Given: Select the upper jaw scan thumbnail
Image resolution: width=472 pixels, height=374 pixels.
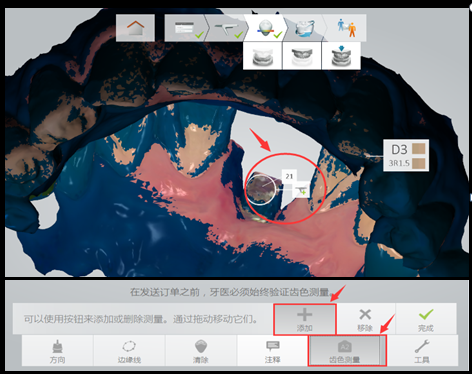Looking at the screenshot, I should click(263, 56).
